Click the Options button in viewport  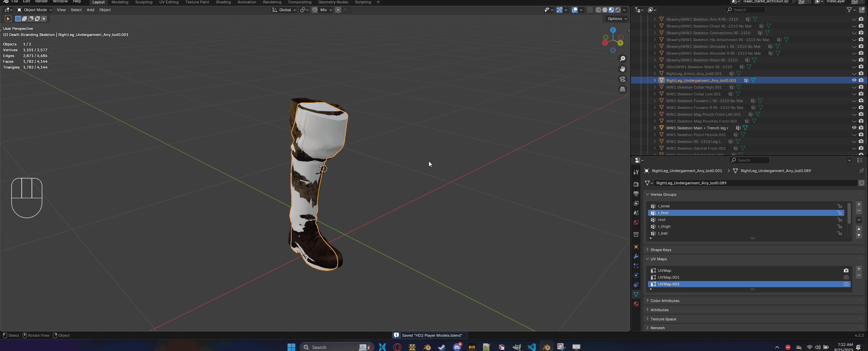point(617,19)
